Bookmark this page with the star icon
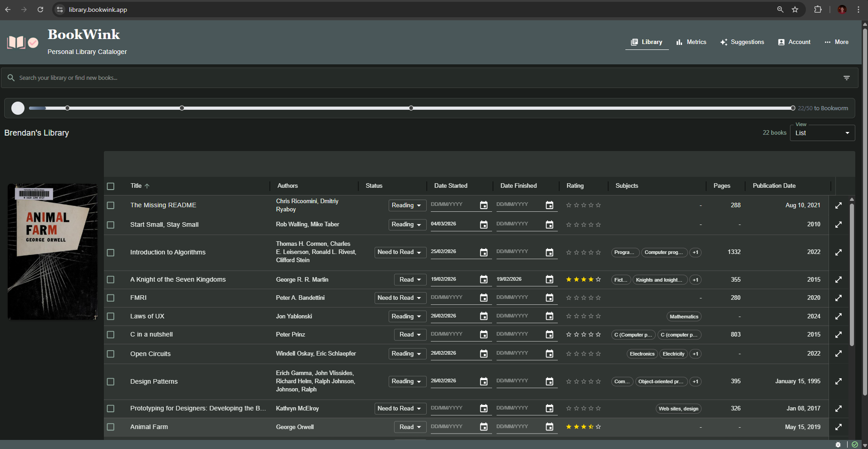The width and height of the screenshot is (868, 449). pos(795,10)
